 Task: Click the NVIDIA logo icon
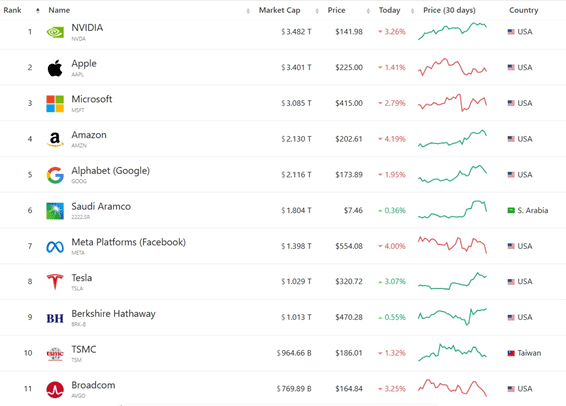55,32
